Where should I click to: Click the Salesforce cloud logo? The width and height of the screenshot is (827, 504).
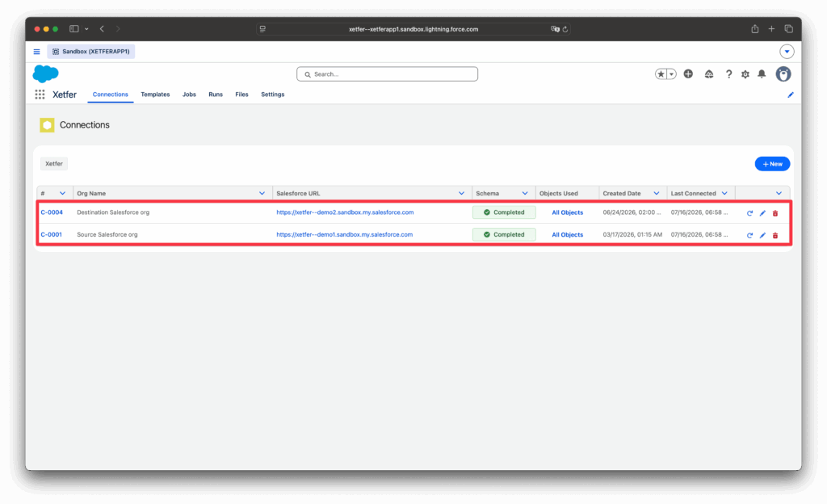pyautogui.click(x=46, y=73)
